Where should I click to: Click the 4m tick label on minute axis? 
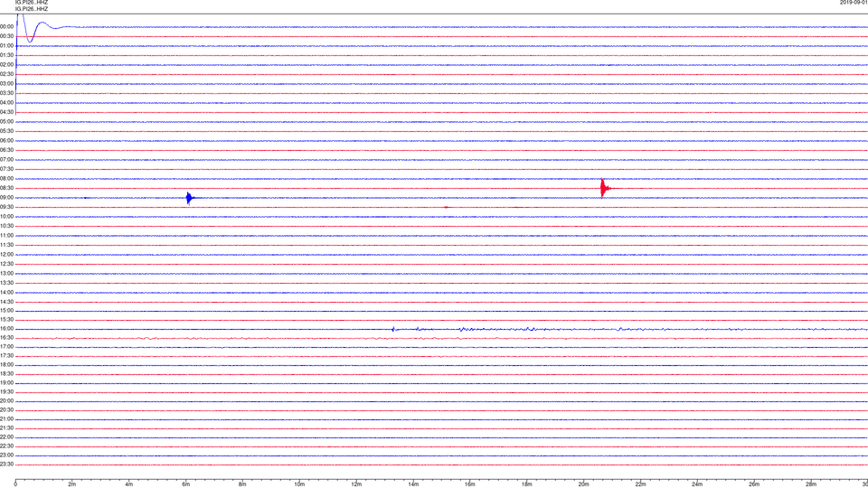[129, 484]
